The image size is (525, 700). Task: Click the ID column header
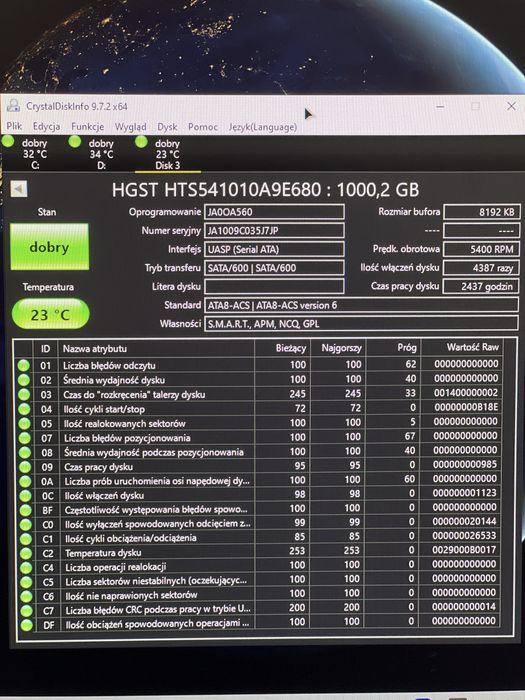coord(45,349)
